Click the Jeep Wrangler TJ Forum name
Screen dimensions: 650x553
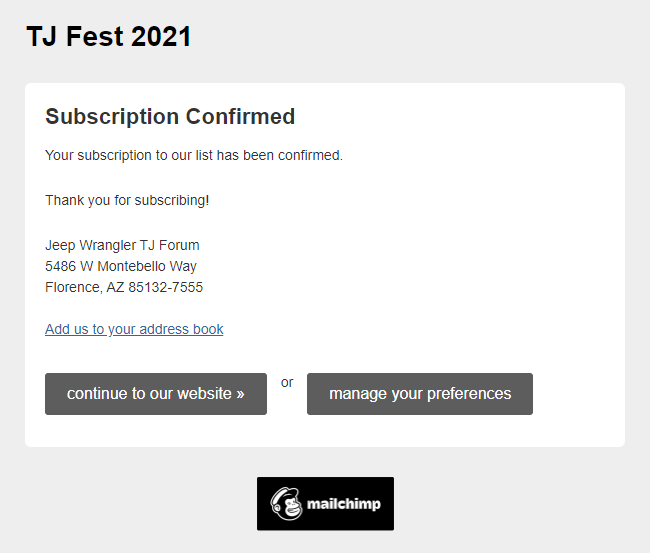point(122,245)
